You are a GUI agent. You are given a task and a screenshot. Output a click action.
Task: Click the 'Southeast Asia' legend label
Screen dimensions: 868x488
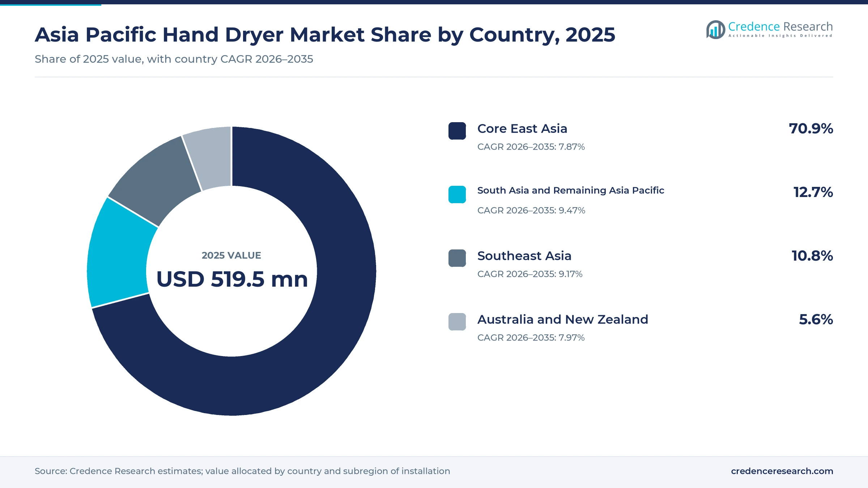(x=524, y=256)
